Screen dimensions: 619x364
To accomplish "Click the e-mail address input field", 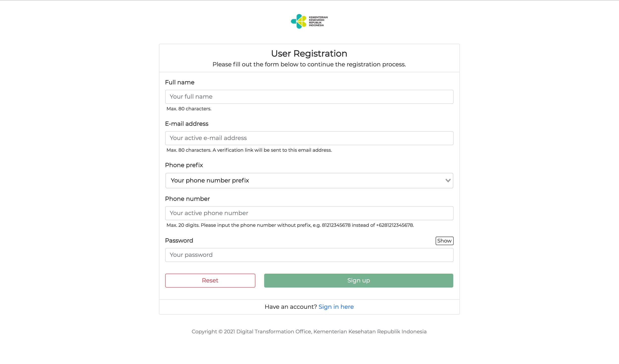I will click(309, 138).
